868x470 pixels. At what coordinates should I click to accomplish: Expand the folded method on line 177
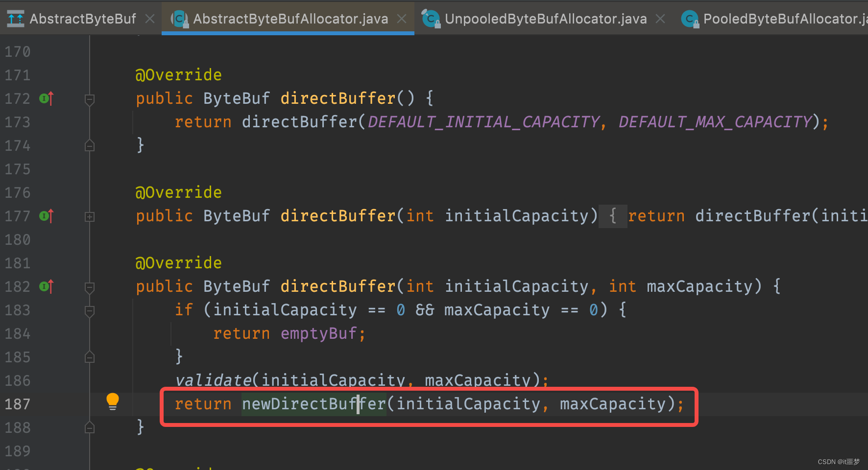pyautogui.click(x=90, y=216)
